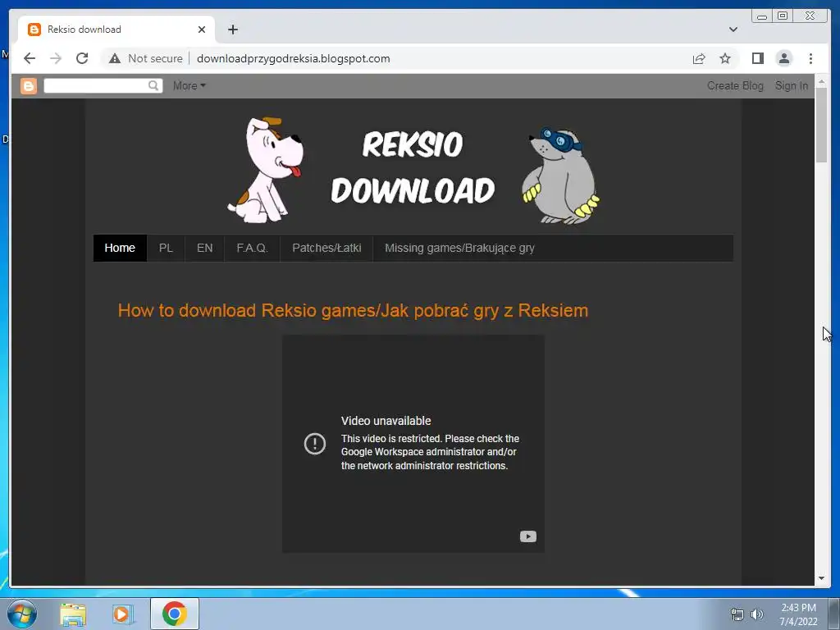The width and height of the screenshot is (840, 630).
Task: Restore down the Chrome window
Action: (782, 16)
